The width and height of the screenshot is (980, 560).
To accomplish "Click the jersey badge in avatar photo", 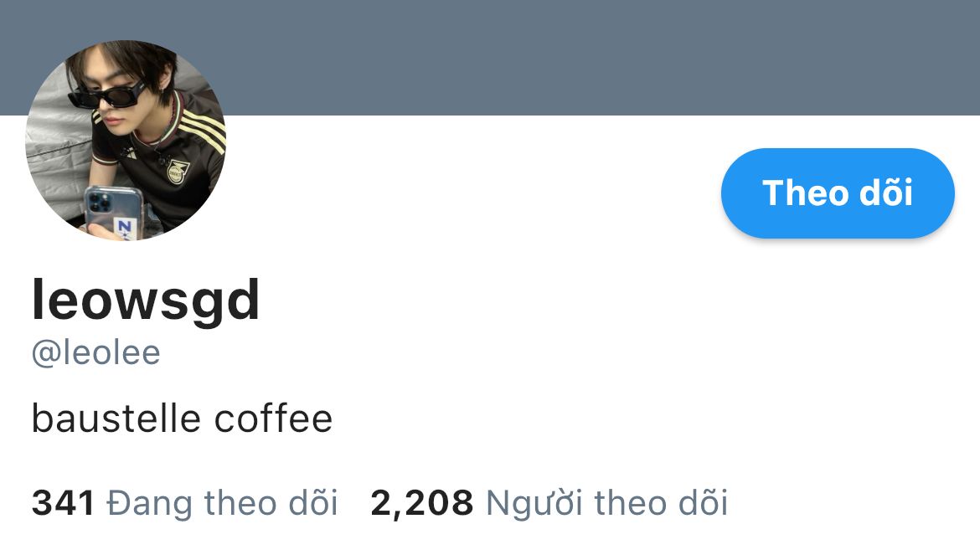I will coord(178,171).
